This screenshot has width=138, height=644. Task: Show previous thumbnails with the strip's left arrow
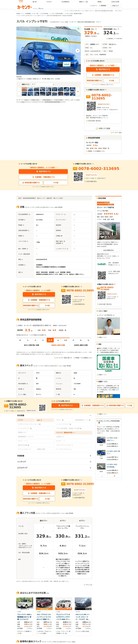tap(19, 91)
